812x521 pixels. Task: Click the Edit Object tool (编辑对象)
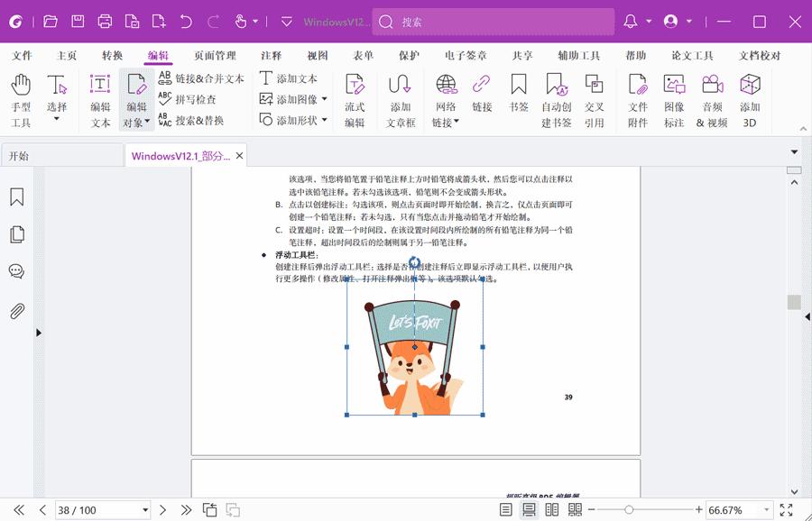137,100
